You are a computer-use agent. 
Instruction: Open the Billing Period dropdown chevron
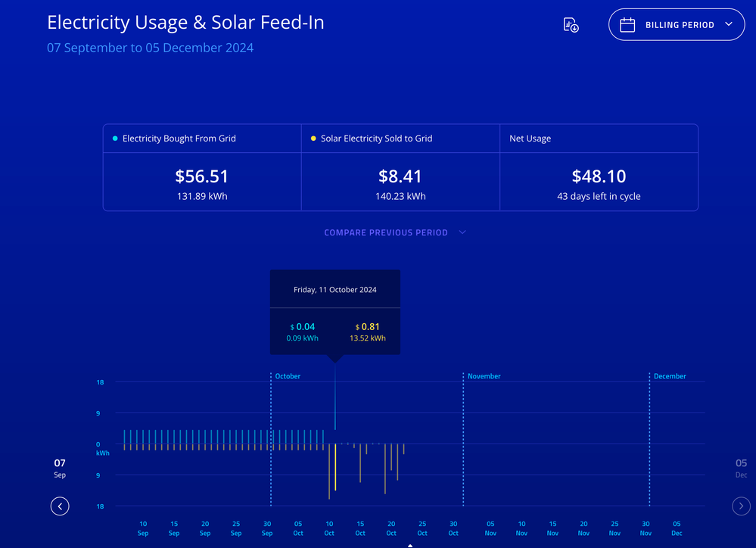tap(729, 24)
